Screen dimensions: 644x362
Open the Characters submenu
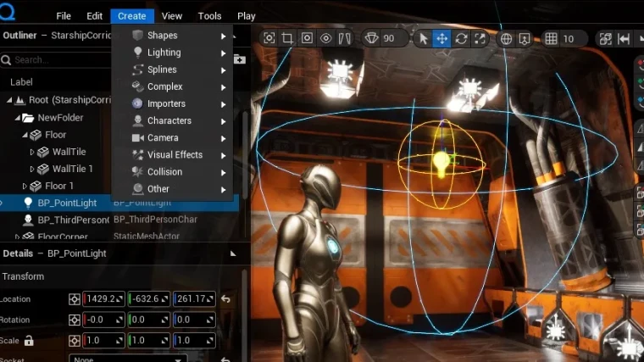click(x=172, y=120)
